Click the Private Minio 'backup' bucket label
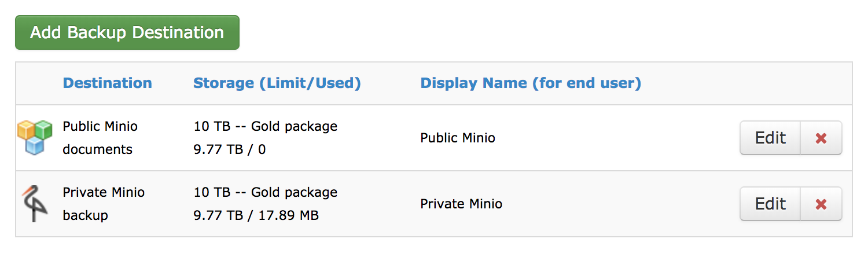Image resolution: width=868 pixels, height=257 pixels. coord(85,215)
